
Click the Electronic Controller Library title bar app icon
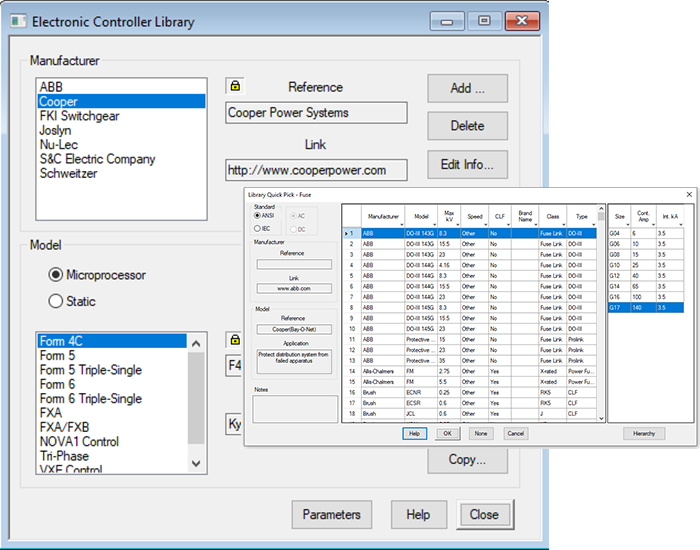pos(18,21)
